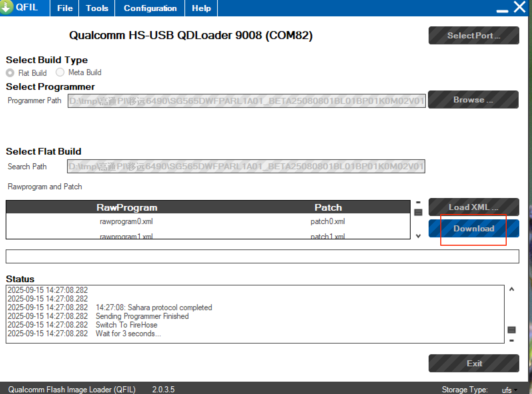This screenshot has width=532, height=394.
Task: Click the up chevron beside Status log
Action: tap(512, 289)
